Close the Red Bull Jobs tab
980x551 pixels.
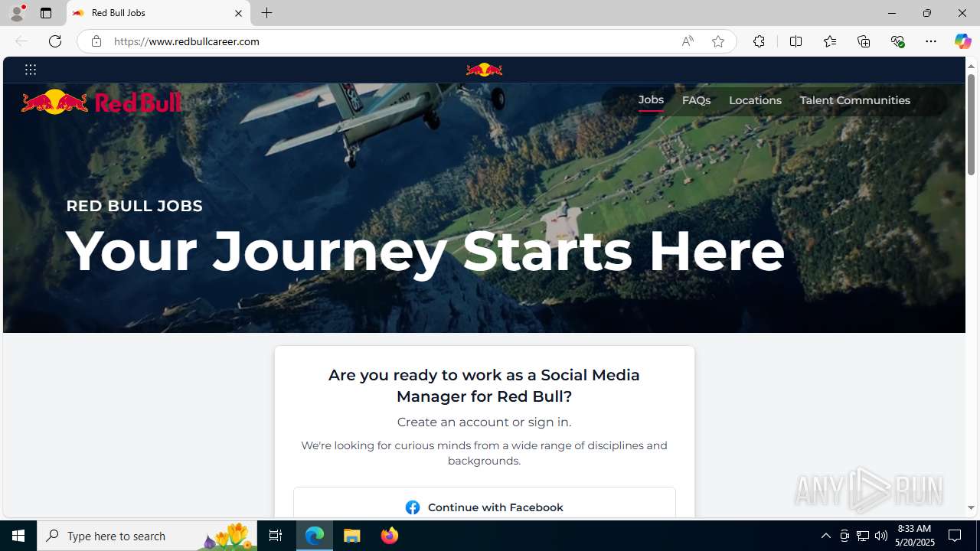point(238,13)
